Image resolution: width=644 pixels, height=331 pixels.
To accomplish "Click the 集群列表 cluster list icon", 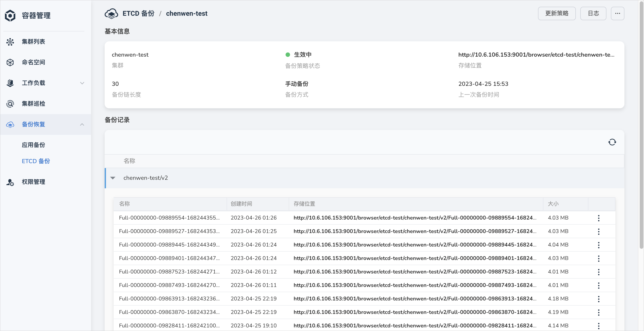I will pyautogui.click(x=10, y=42).
